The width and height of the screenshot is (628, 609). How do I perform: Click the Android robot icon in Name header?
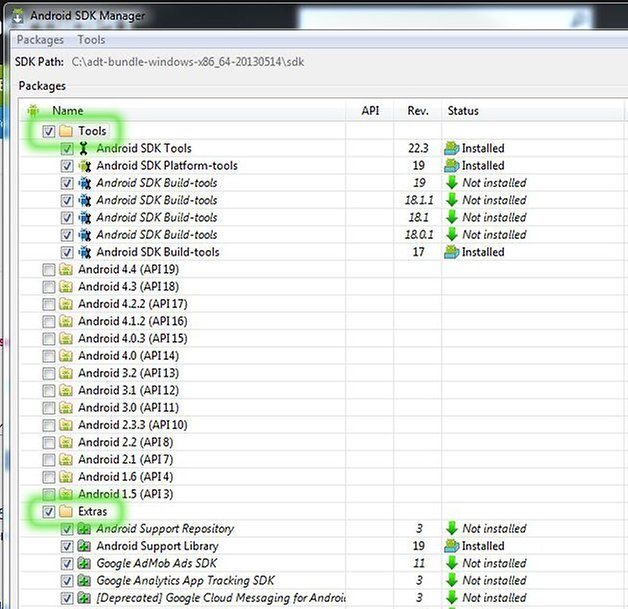[33, 111]
